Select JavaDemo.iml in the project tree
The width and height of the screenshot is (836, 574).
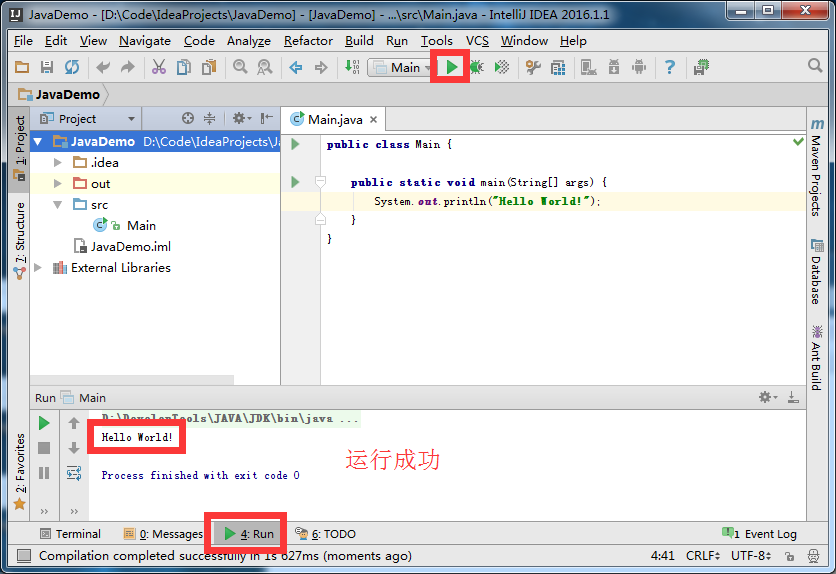coord(130,247)
